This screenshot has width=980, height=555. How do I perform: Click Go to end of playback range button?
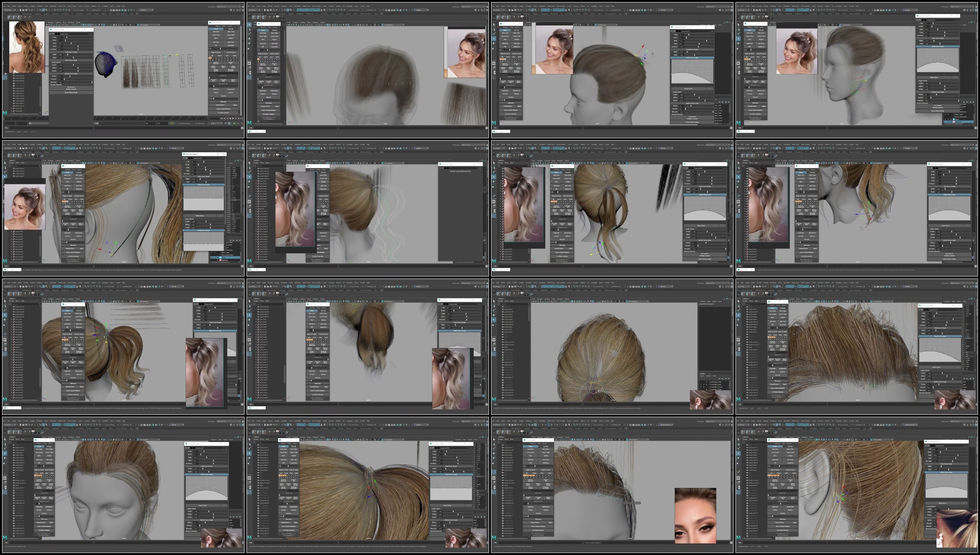242,118
